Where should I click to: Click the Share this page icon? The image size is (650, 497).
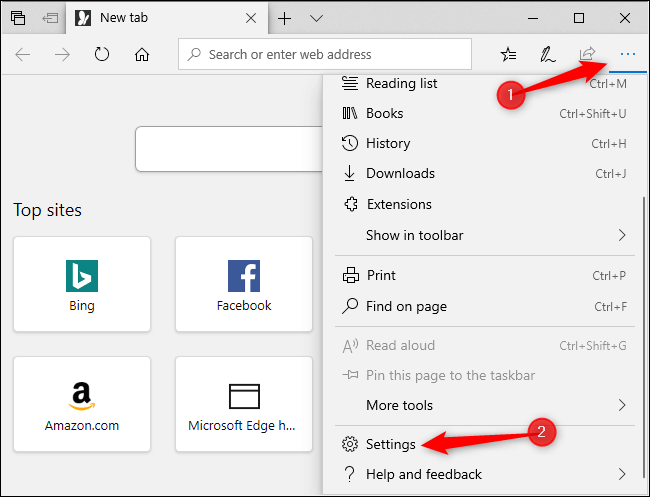(x=587, y=54)
